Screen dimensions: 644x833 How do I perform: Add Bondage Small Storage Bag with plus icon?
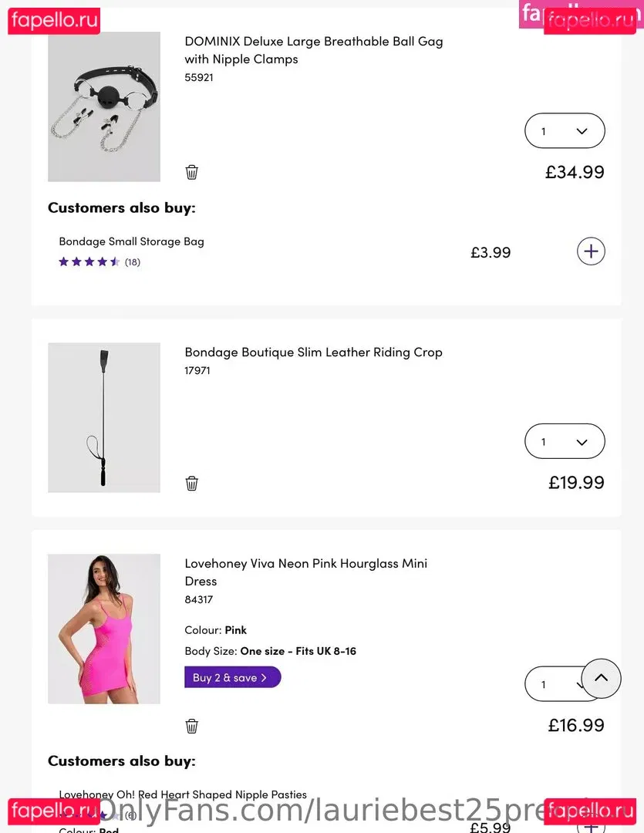pyautogui.click(x=591, y=251)
